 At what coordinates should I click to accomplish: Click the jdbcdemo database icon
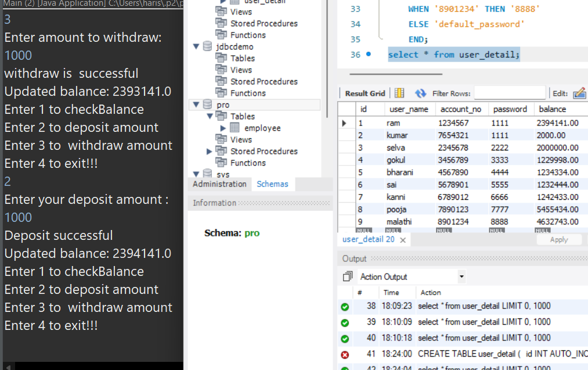pyautogui.click(x=208, y=46)
